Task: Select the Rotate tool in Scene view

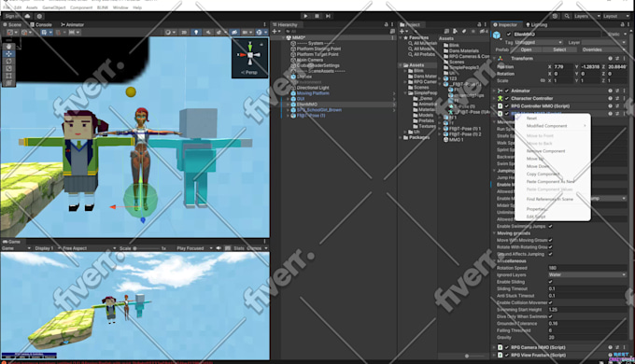Action: click(x=8, y=62)
